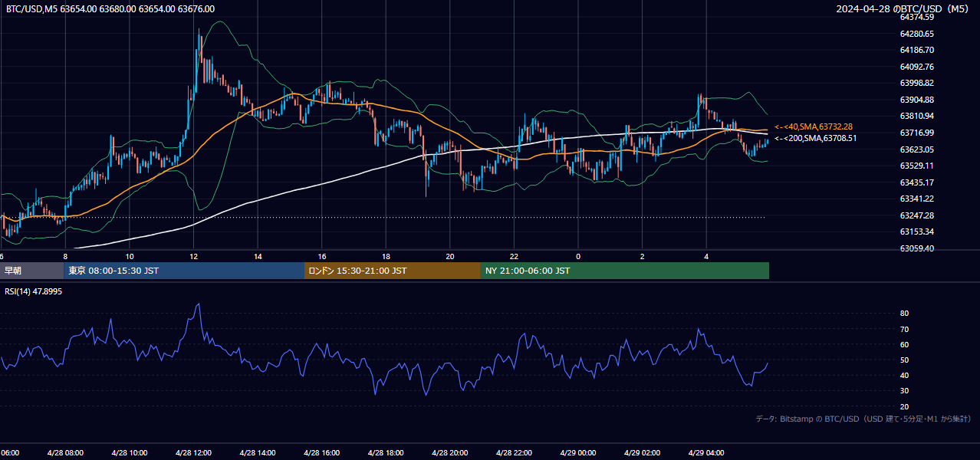Viewport: 980px width, 460px height.
Task: Click the 4/28 20:00 date axis label
Action: click(x=450, y=453)
